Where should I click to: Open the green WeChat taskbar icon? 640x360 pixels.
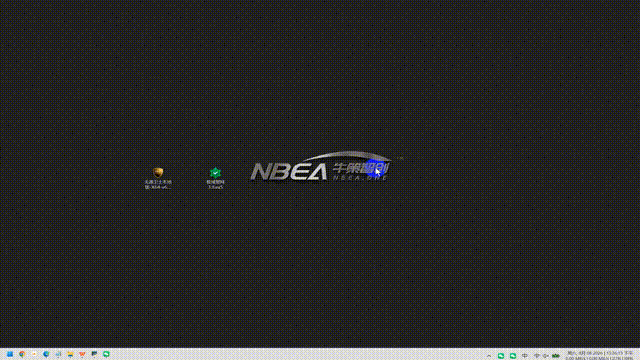tap(106, 354)
